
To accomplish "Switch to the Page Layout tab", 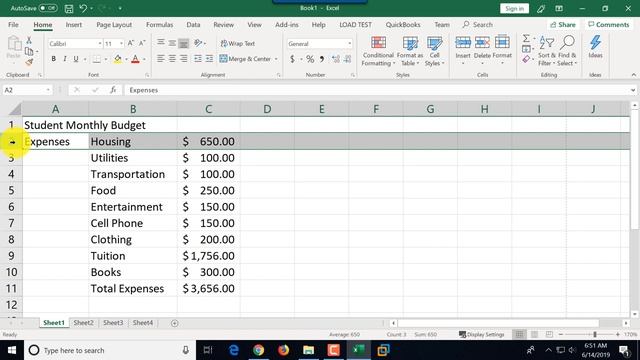I will (114, 24).
